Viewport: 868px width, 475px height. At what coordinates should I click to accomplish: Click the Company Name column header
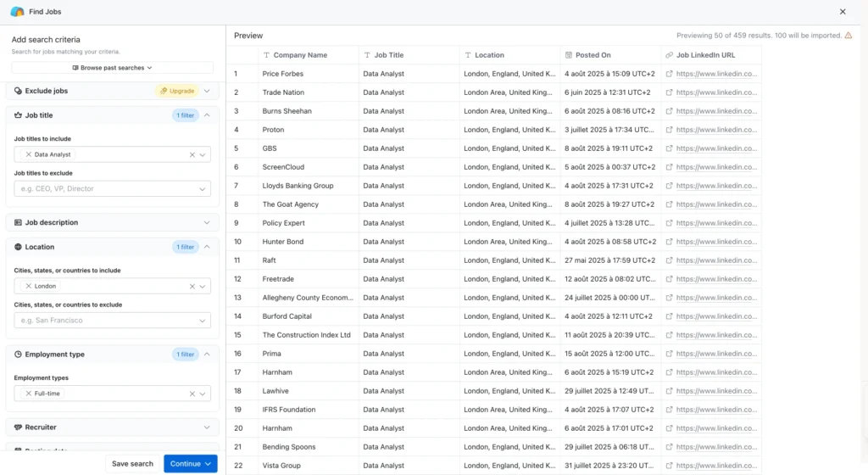click(299, 55)
